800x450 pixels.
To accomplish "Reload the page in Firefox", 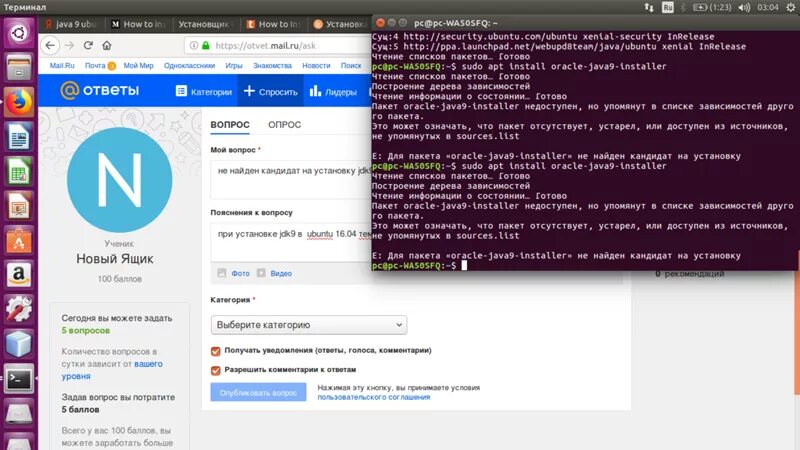I will tap(88, 45).
